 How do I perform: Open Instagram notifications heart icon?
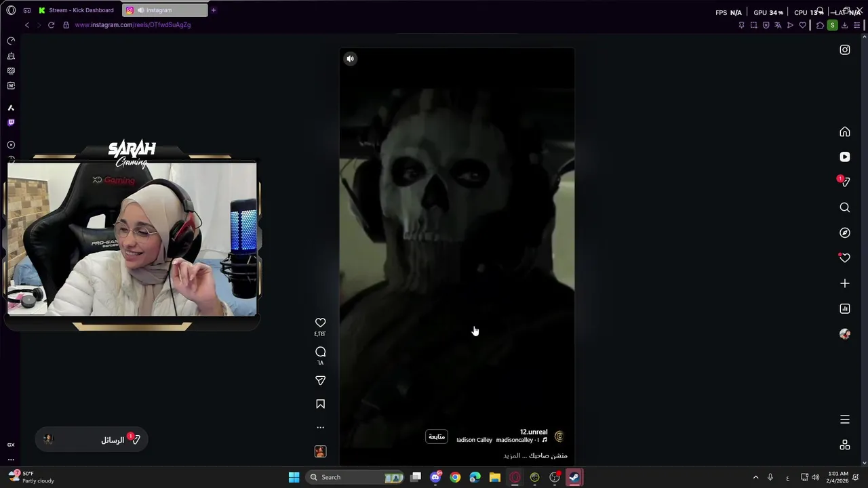[x=844, y=258]
